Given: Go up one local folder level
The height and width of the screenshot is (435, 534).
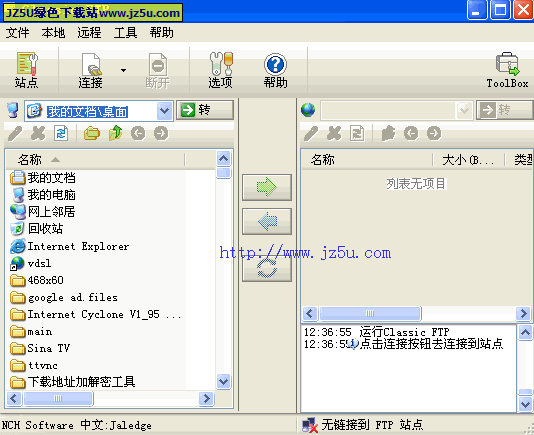Looking at the screenshot, I should pyautogui.click(x=115, y=133).
